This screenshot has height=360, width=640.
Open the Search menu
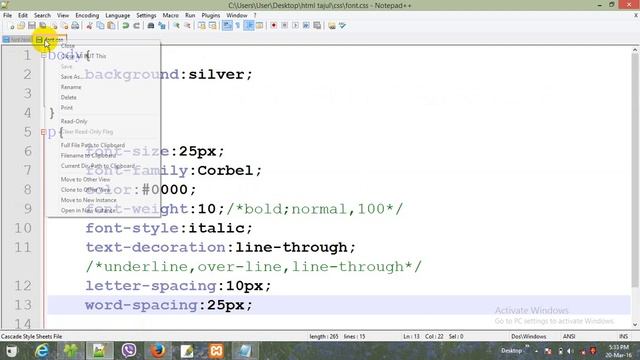42,15
